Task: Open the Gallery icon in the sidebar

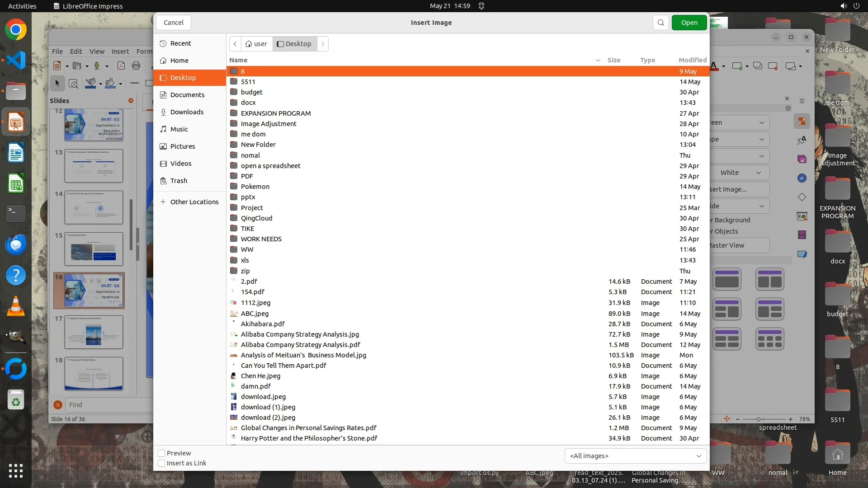Action: [802, 159]
